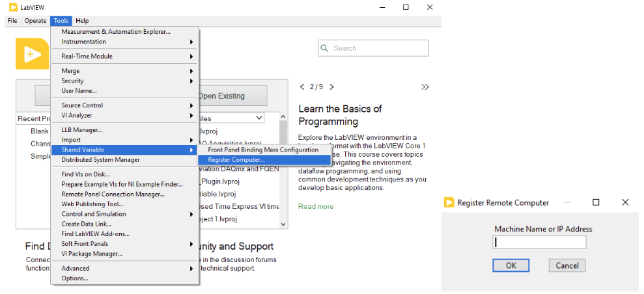
Task: Click the double-chevron skip icon
Action: [x=425, y=87]
